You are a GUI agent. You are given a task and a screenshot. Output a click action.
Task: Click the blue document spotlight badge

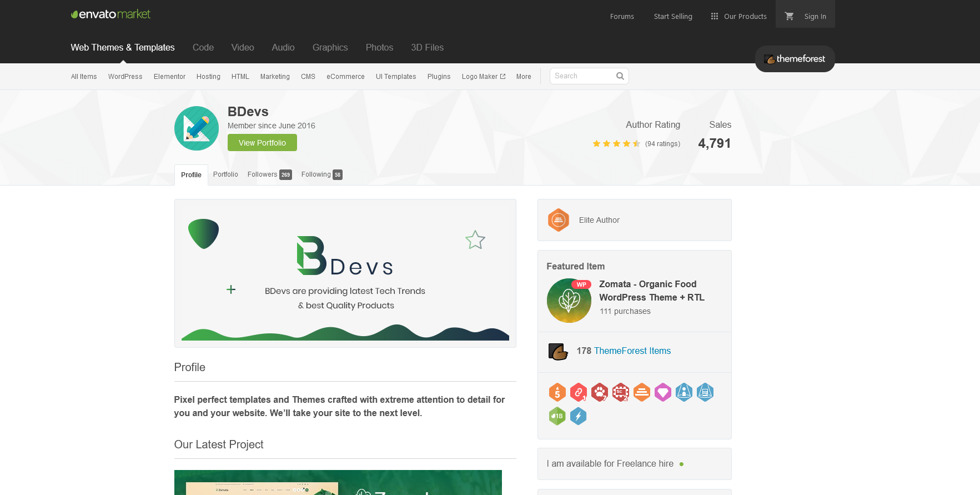[x=705, y=392]
